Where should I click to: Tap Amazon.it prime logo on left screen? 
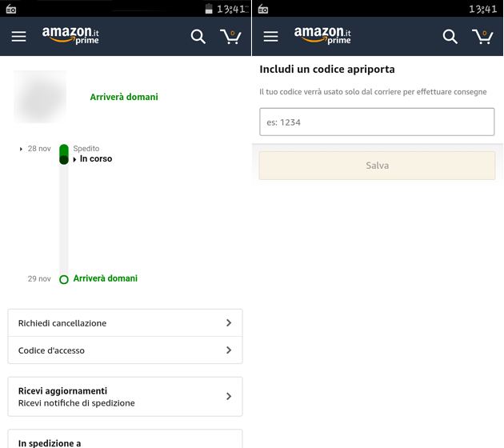(71, 36)
